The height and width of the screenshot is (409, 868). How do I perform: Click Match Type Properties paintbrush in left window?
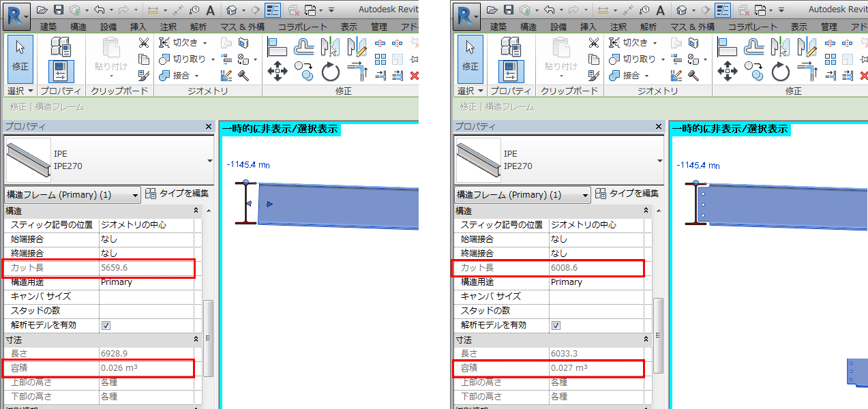(x=143, y=75)
